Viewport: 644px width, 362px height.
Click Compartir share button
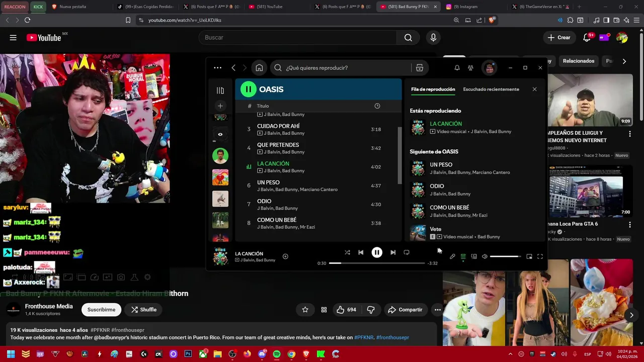coord(405,310)
